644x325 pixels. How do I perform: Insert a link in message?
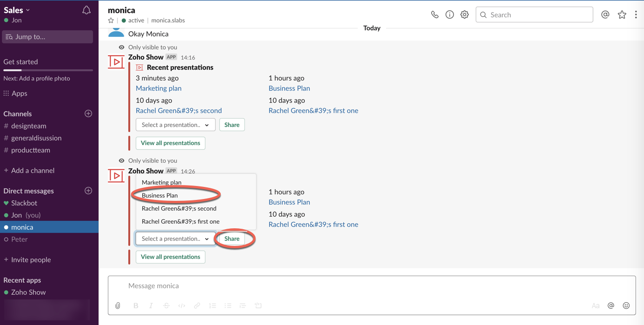pos(197,305)
